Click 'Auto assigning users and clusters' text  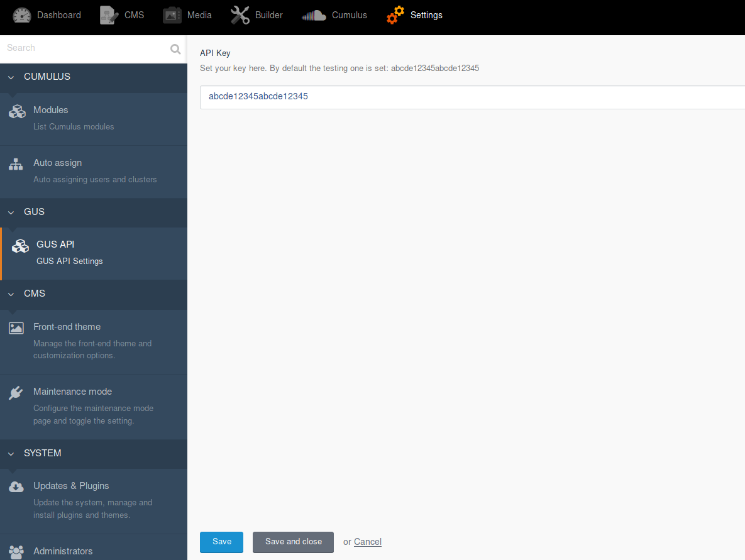point(95,180)
